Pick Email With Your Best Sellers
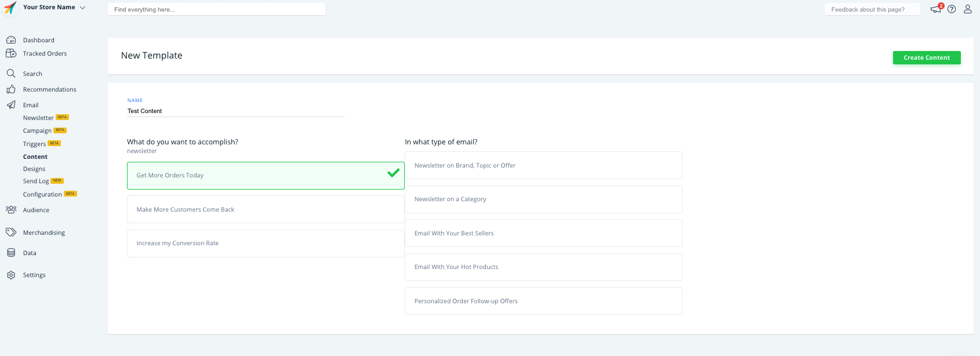The image size is (980, 356). pos(543,233)
